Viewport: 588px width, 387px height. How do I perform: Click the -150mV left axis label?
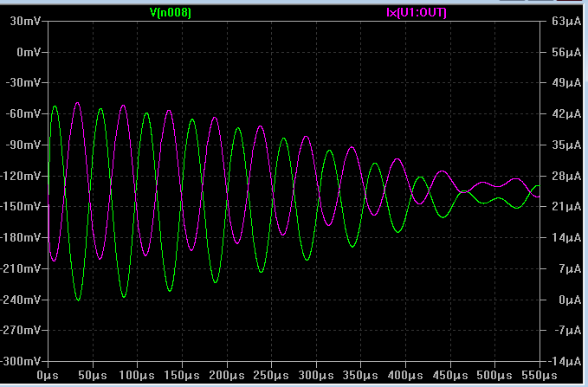coord(20,206)
